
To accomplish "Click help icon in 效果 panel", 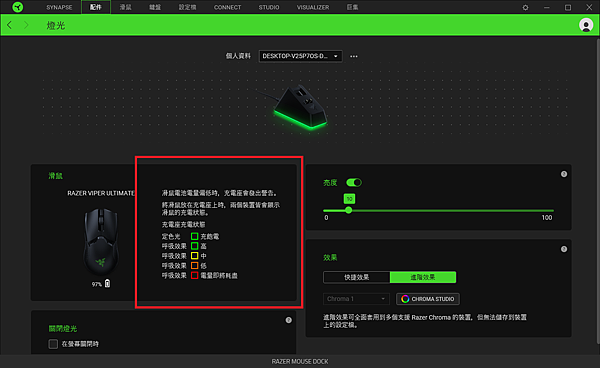I will (564, 249).
